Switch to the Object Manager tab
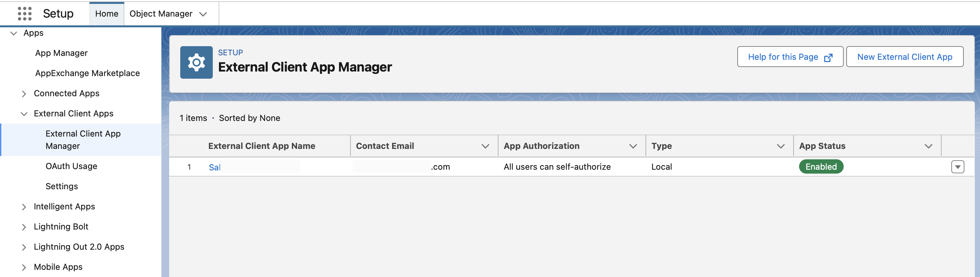980x277 pixels. (x=161, y=14)
